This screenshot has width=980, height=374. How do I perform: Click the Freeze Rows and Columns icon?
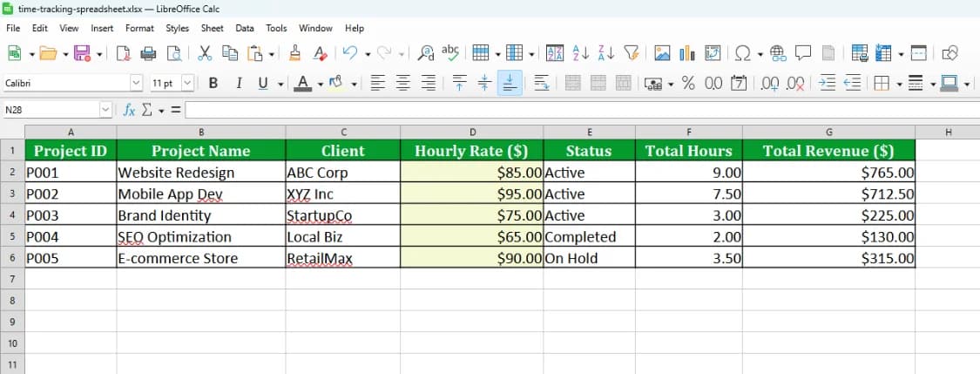883,53
